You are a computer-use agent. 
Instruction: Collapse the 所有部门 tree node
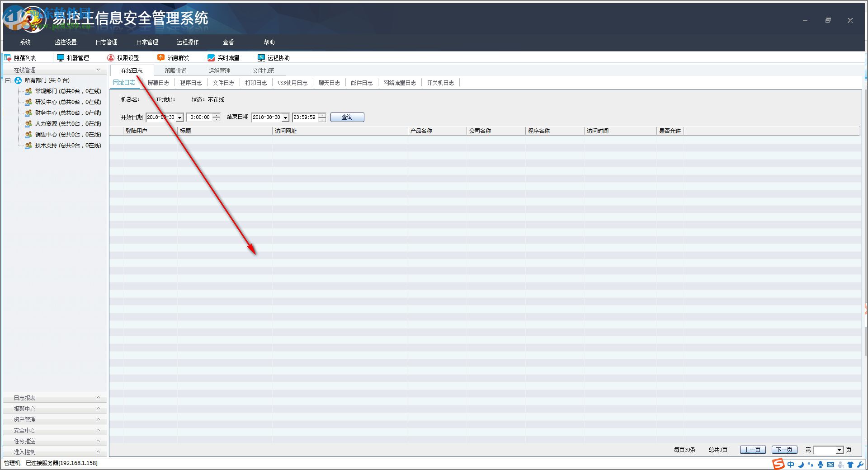click(x=8, y=80)
